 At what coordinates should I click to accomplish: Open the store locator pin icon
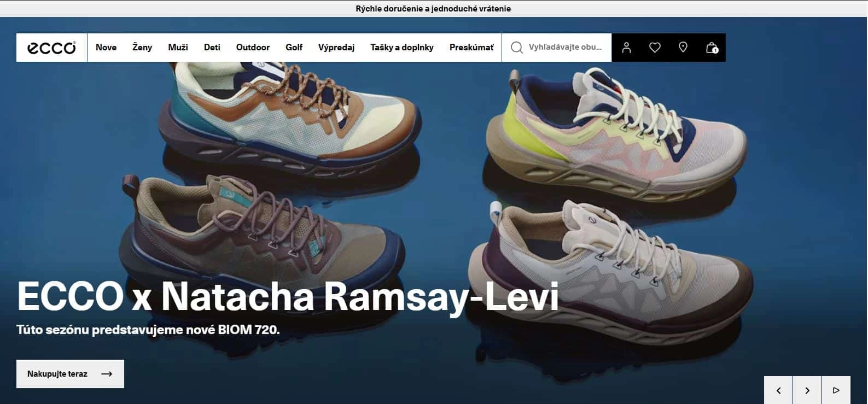coord(683,48)
